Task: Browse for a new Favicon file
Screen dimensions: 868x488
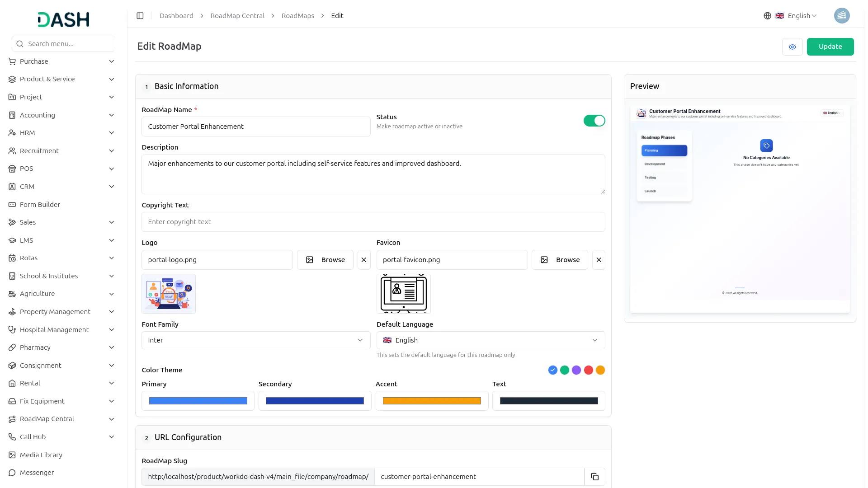Action: [x=560, y=260]
